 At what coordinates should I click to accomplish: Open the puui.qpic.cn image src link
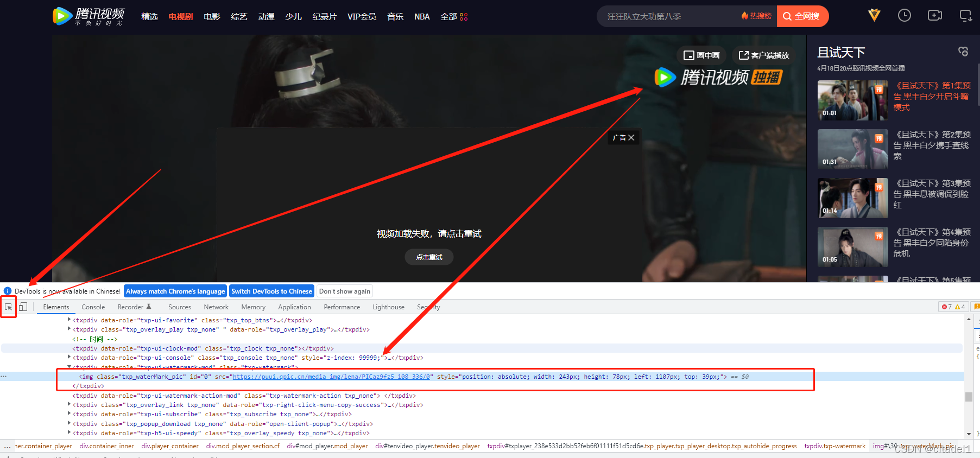coord(331,377)
